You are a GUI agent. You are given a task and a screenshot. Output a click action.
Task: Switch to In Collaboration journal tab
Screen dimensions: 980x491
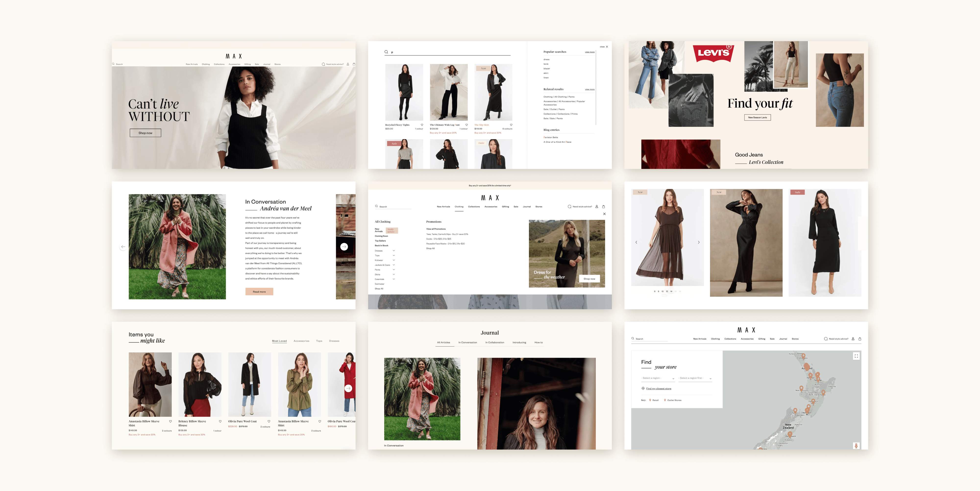(x=495, y=342)
